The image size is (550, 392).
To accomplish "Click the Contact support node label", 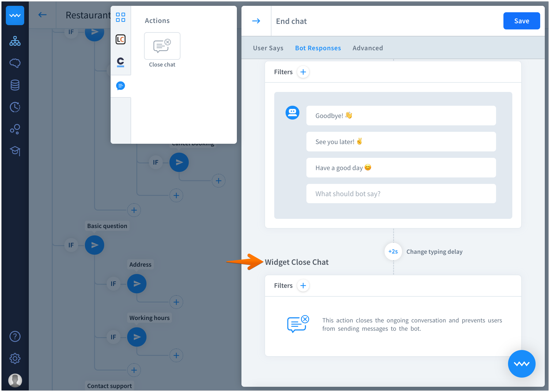I will pos(109,386).
